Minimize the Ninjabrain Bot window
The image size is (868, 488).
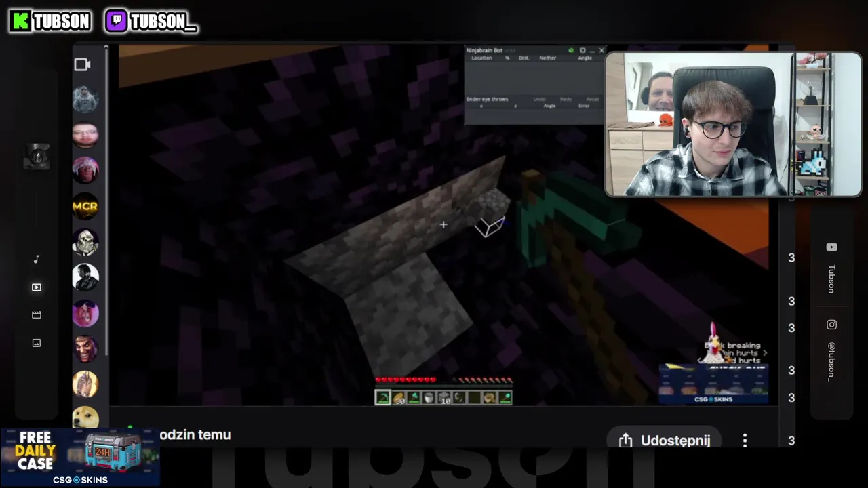coord(592,50)
